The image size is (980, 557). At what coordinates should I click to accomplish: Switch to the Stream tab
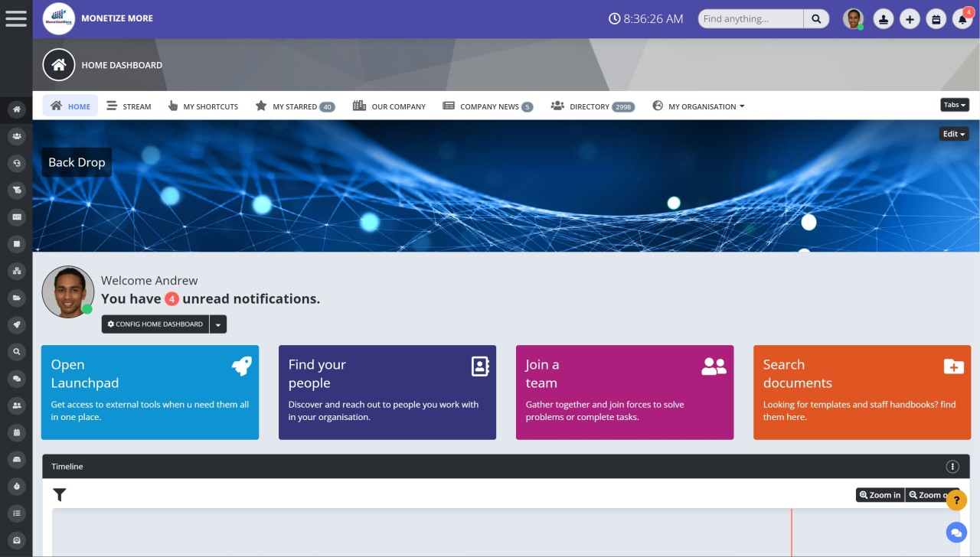point(129,106)
